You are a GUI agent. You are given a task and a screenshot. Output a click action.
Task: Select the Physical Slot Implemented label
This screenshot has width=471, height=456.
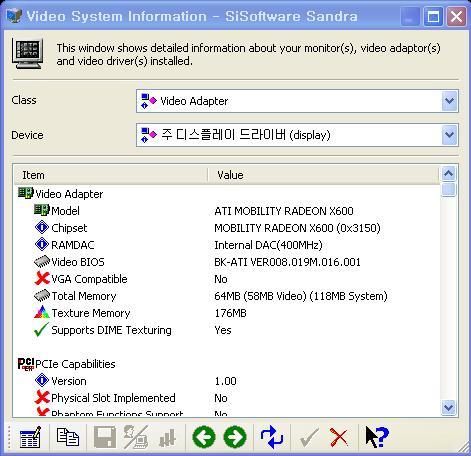[x=113, y=398]
